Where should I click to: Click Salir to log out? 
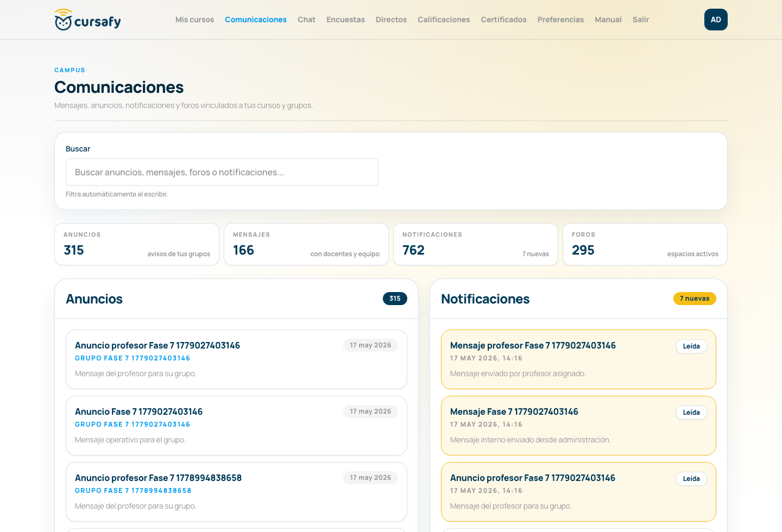(641, 20)
